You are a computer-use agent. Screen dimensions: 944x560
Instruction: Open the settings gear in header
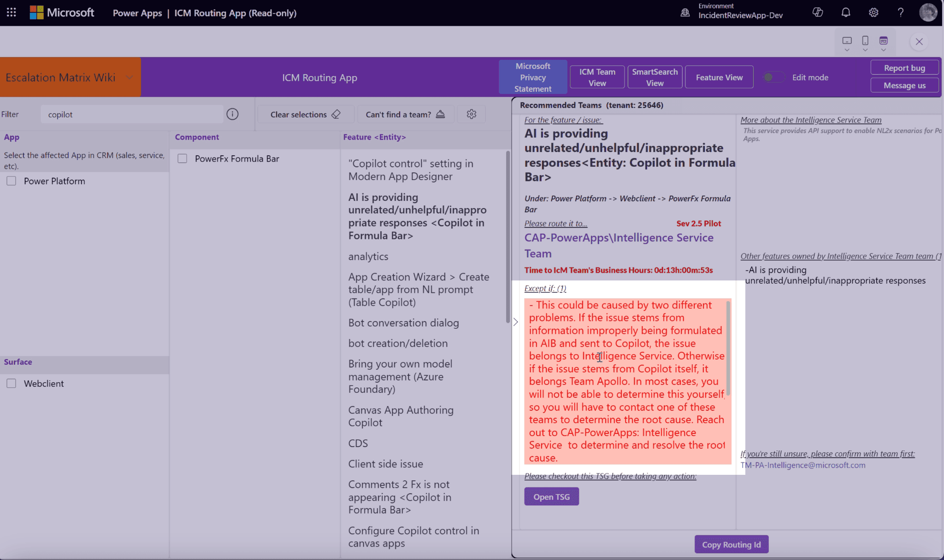click(x=873, y=12)
